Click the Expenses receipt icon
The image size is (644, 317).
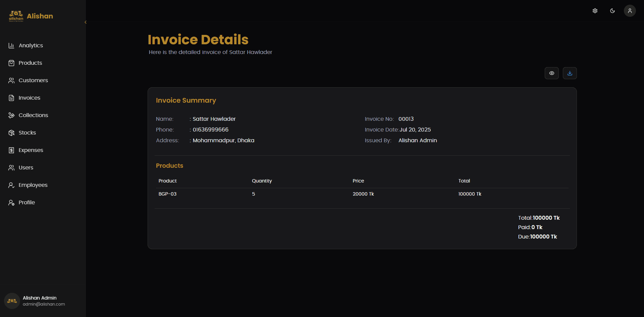(11, 150)
